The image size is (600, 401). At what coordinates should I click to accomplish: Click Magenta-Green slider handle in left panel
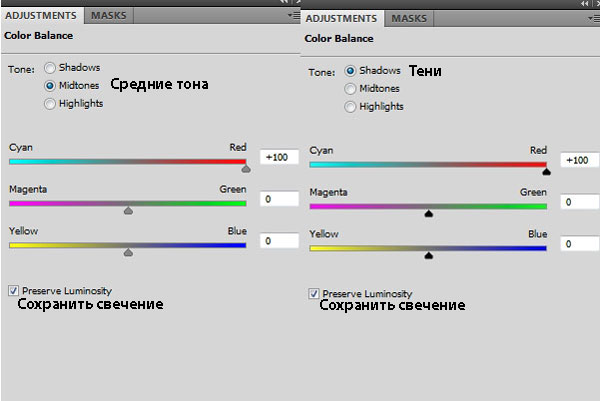[128, 210]
